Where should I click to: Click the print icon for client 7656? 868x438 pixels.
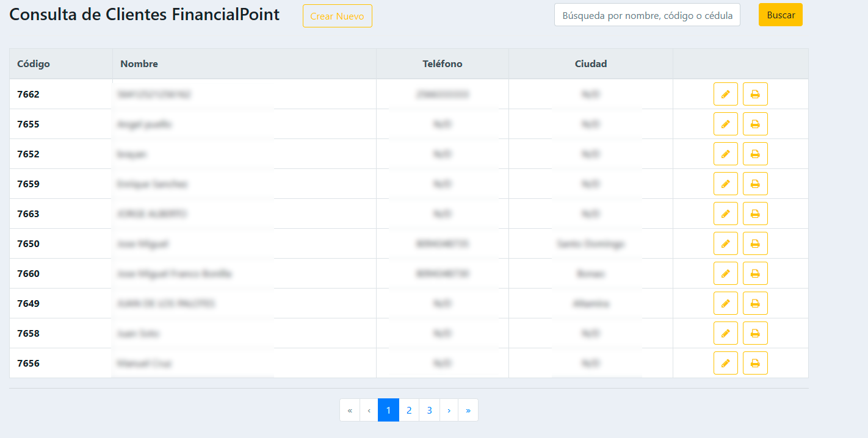point(755,363)
